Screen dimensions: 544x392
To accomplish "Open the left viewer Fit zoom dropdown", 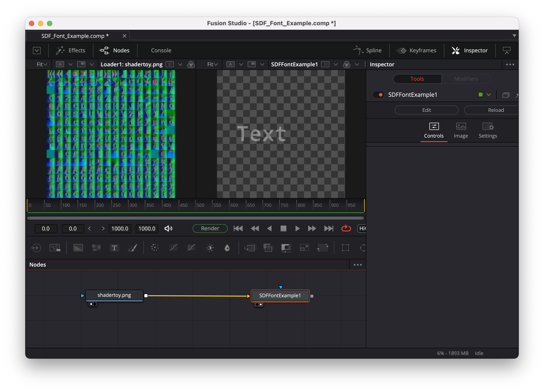I will 42,64.
